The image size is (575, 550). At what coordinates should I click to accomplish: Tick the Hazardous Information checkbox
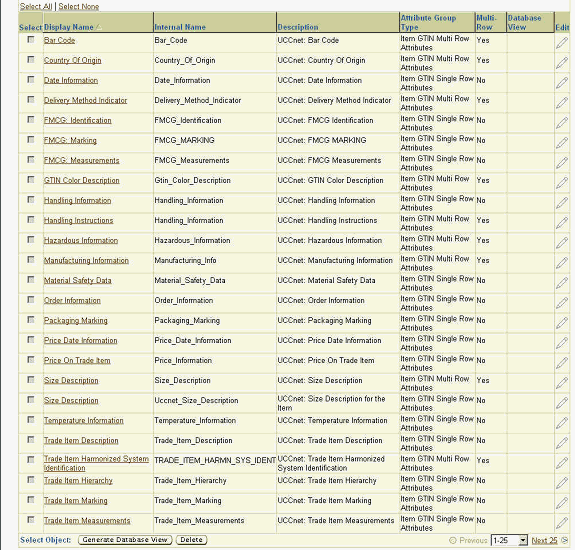tap(31, 239)
